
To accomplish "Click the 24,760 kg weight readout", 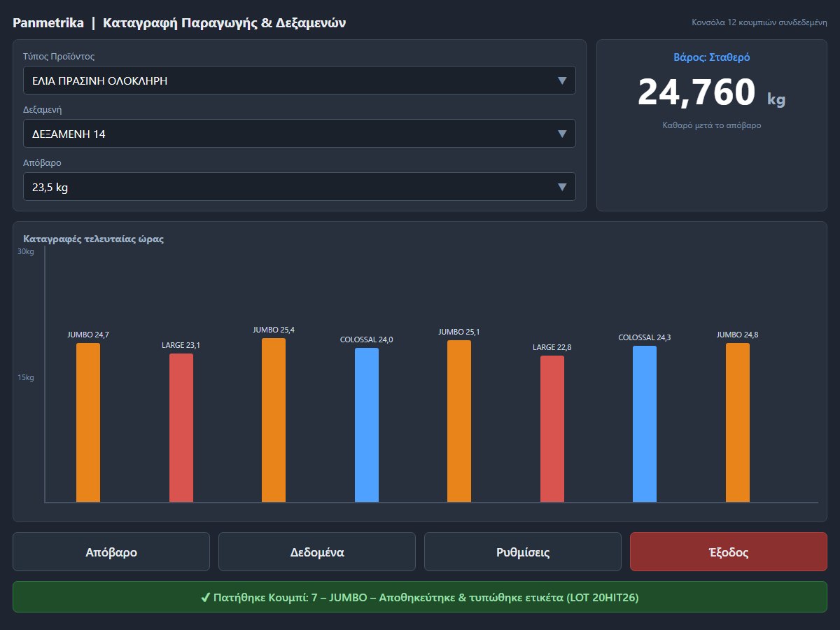I will click(711, 92).
